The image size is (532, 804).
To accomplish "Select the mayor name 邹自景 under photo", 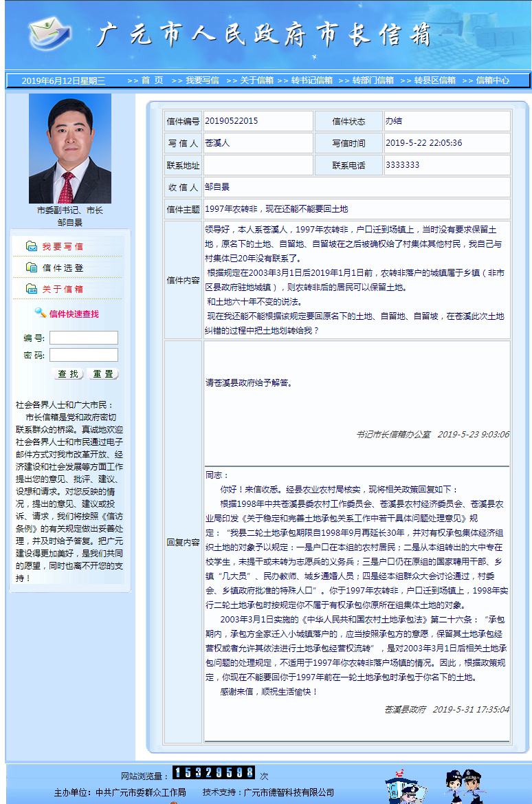I will [x=69, y=222].
